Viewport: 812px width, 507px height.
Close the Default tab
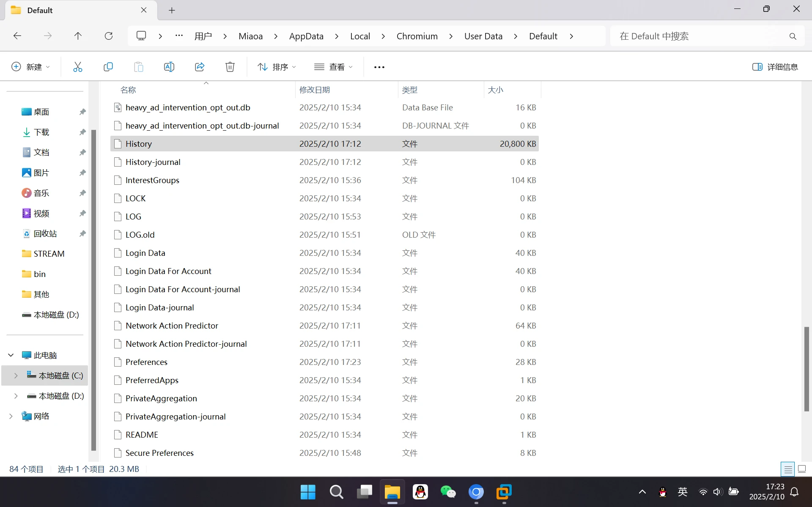point(144,10)
